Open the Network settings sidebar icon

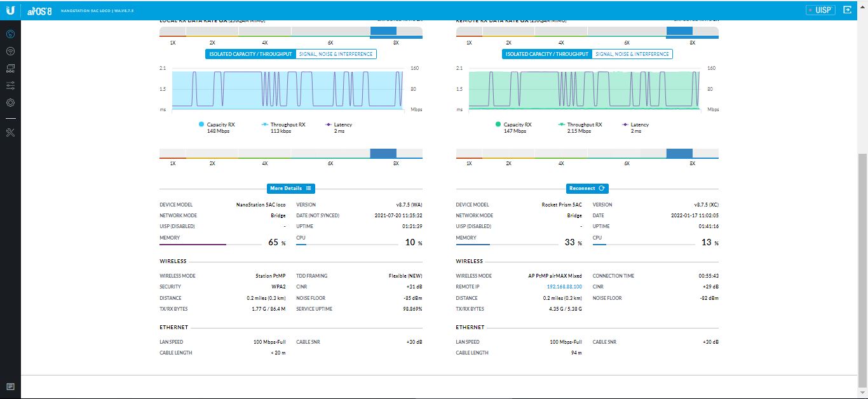coord(10,68)
